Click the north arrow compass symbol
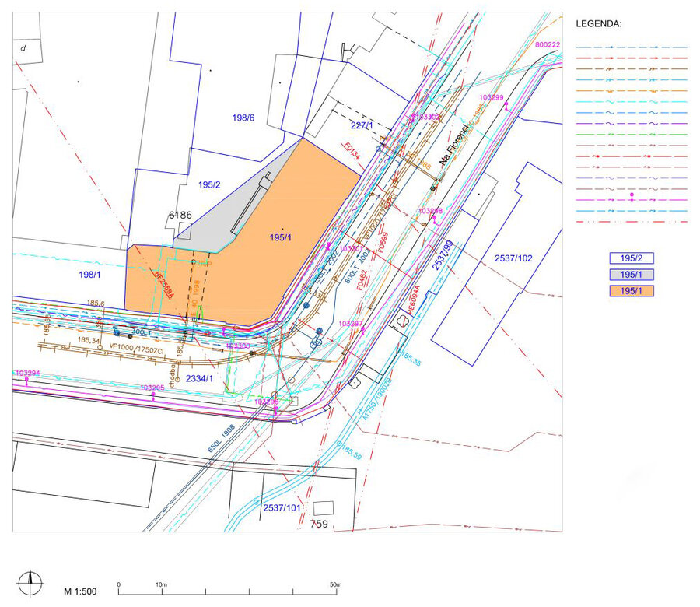Screen dimensions: 700x607 pos(30,581)
